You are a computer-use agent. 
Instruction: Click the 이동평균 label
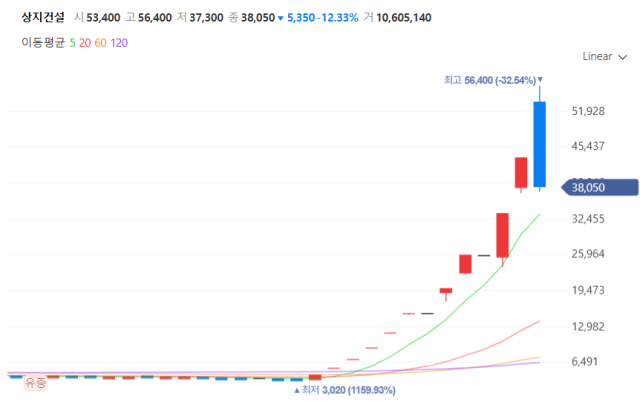pyautogui.click(x=42, y=43)
